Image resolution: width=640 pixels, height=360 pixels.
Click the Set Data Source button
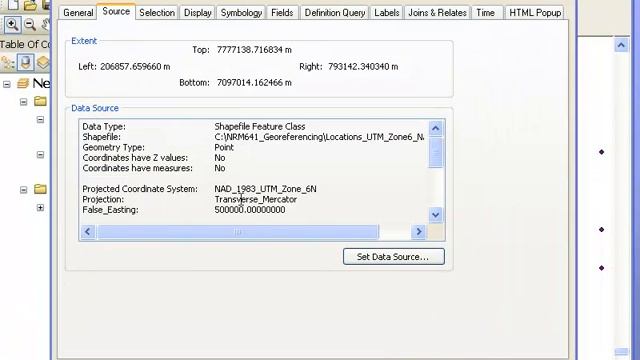pos(393,257)
